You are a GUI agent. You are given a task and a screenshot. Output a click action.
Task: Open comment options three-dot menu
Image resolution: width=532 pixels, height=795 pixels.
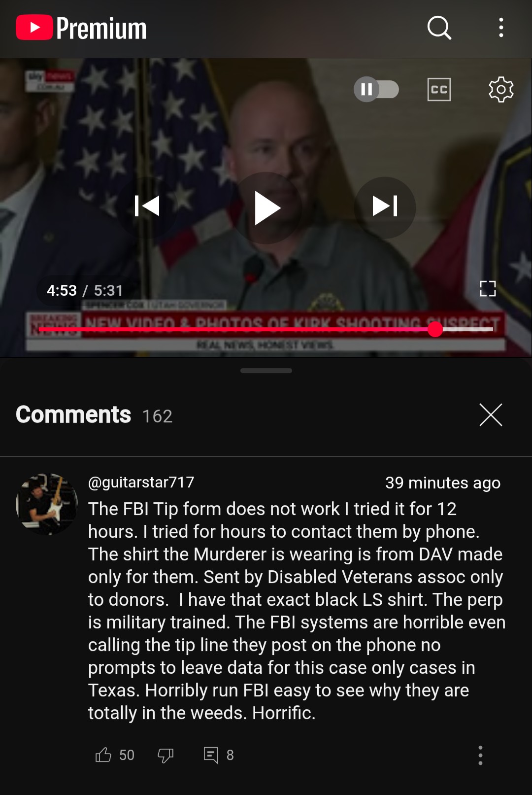[480, 755]
